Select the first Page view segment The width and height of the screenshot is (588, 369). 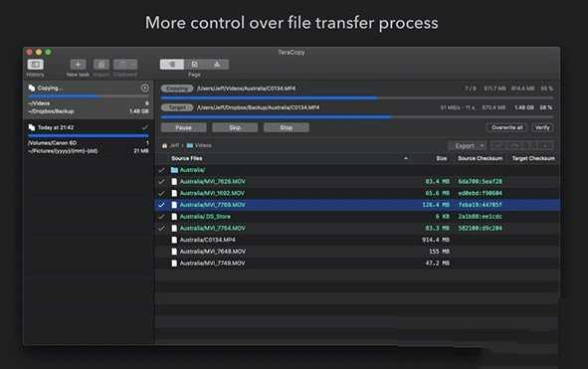171,65
